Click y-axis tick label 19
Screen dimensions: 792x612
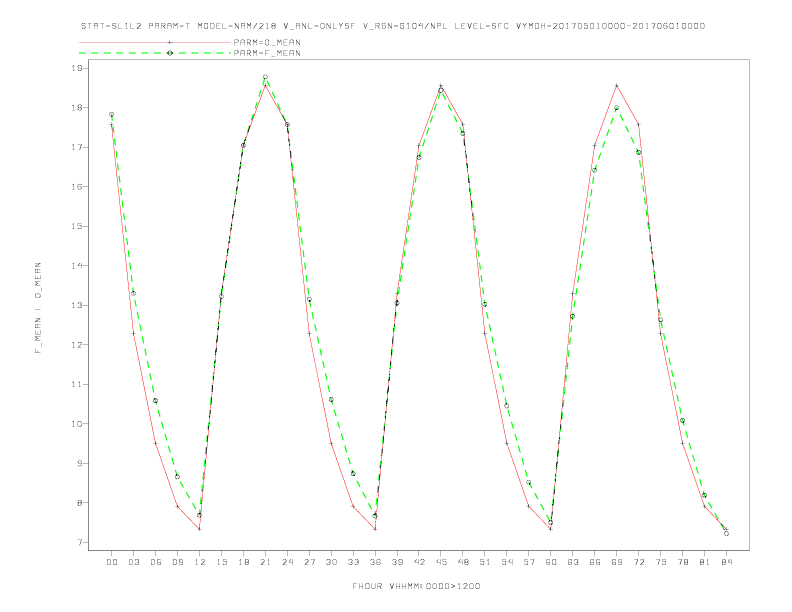pos(77,68)
